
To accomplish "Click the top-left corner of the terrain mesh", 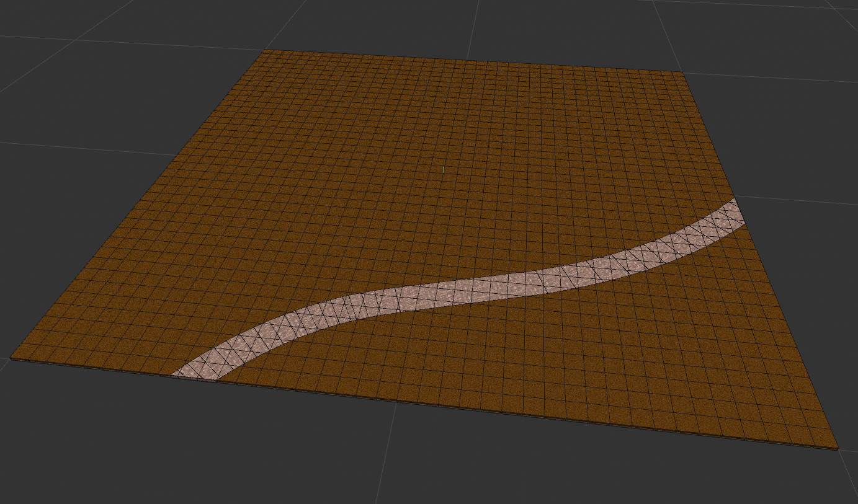I will click(266, 50).
